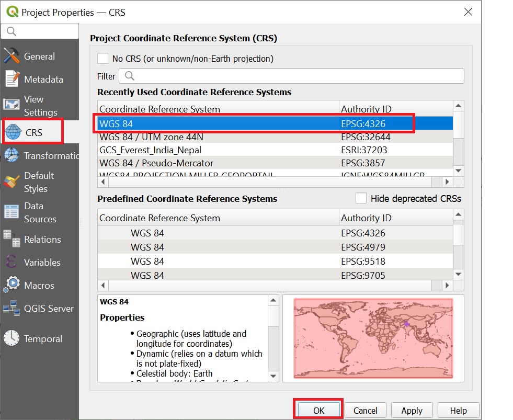
Task: Open the Macros tab label
Action: [x=39, y=286]
